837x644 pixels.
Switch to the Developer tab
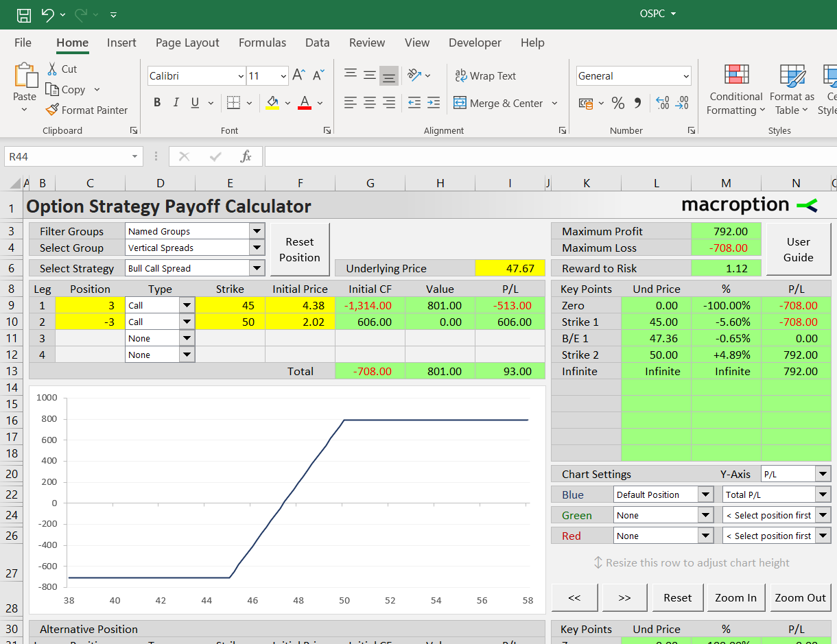click(x=475, y=43)
